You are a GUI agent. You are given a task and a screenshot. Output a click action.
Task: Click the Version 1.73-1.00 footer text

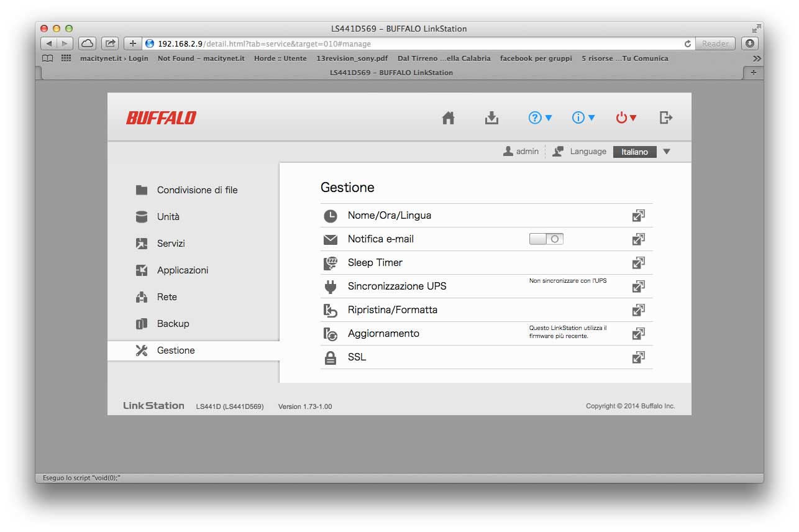click(x=305, y=406)
